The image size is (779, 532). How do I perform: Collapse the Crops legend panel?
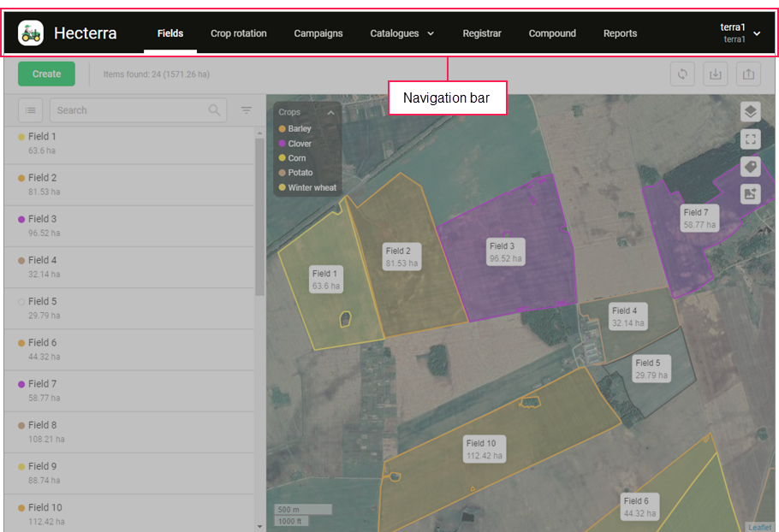pos(330,112)
